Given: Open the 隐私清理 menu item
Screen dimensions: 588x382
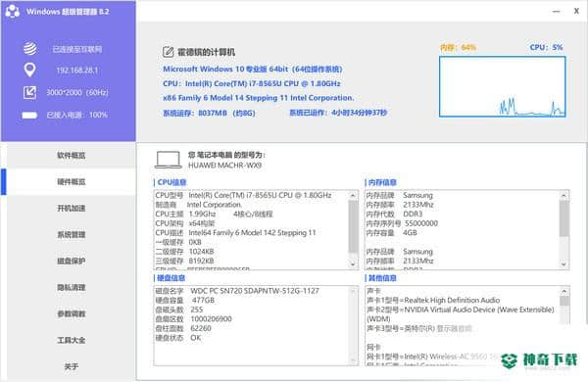Looking at the screenshot, I should [x=72, y=288].
